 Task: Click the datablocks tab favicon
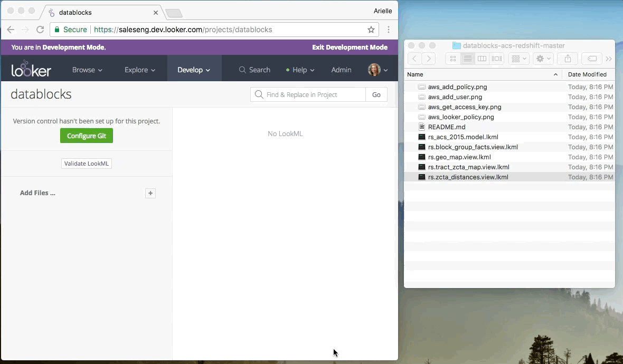pyautogui.click(x=51, y=13)
